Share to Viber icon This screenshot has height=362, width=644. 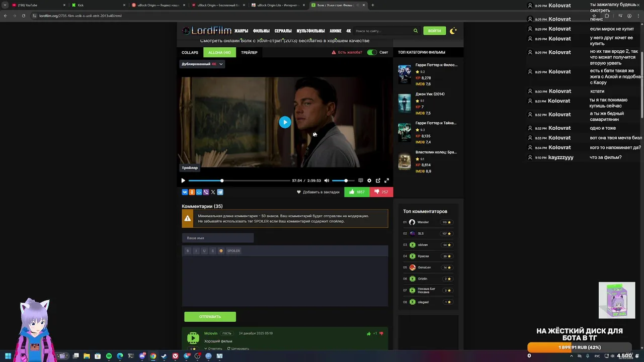[206, 192]
